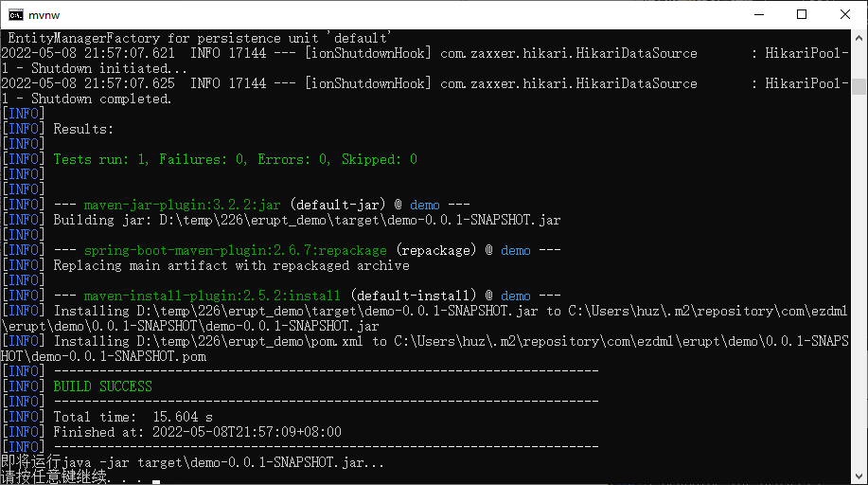The height and width of the screenshot is (485, 868).
Task: Open the cmd system menu icon
Action: pos(16,15)
